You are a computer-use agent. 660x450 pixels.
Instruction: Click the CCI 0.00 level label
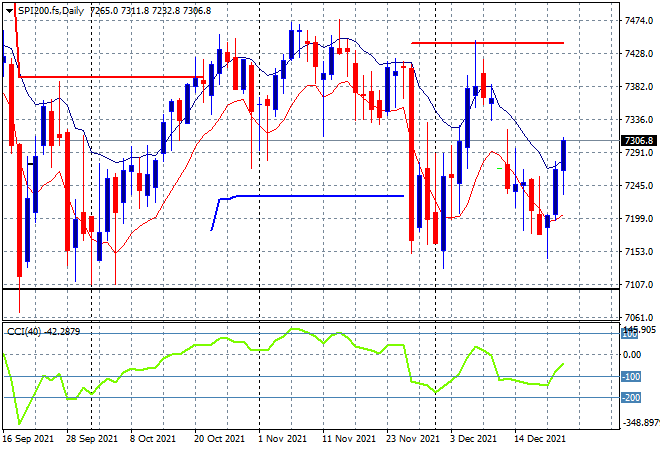coord(632,355)
